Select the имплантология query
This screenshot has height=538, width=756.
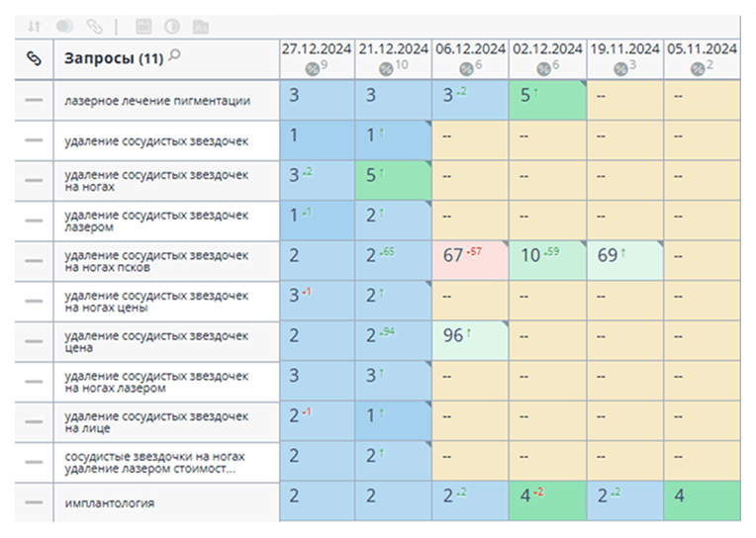click(110, 502)
